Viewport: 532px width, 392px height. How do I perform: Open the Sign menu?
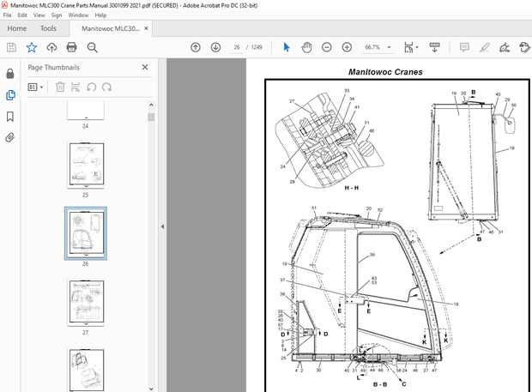(x=57, y=15)
